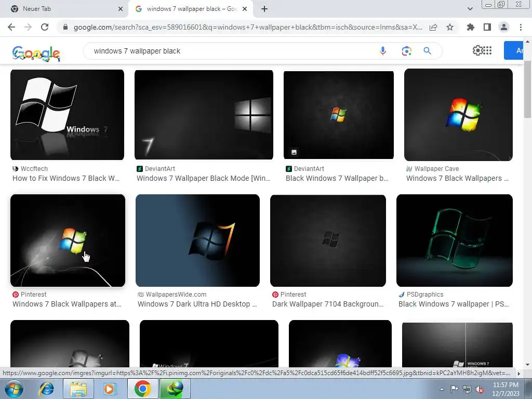The image size is (532, 399).
Task: Click the Wccftech source label
Action: point(34,169)
